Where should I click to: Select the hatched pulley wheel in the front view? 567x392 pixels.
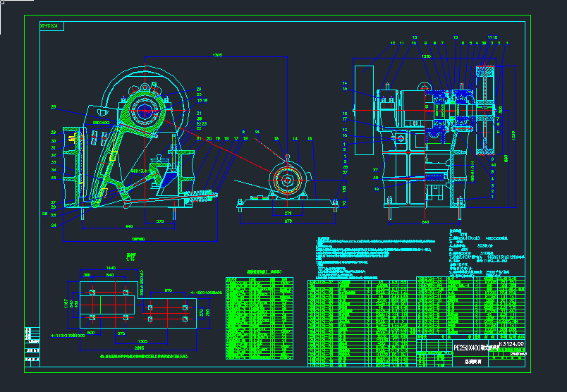pyautogui.click(x=486, y=109)
